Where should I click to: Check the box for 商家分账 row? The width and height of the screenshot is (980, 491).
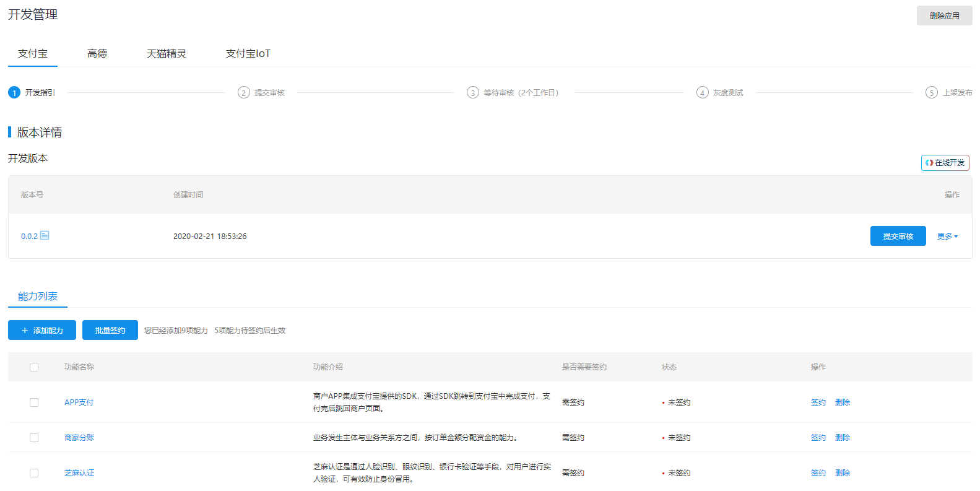(34, 438)
